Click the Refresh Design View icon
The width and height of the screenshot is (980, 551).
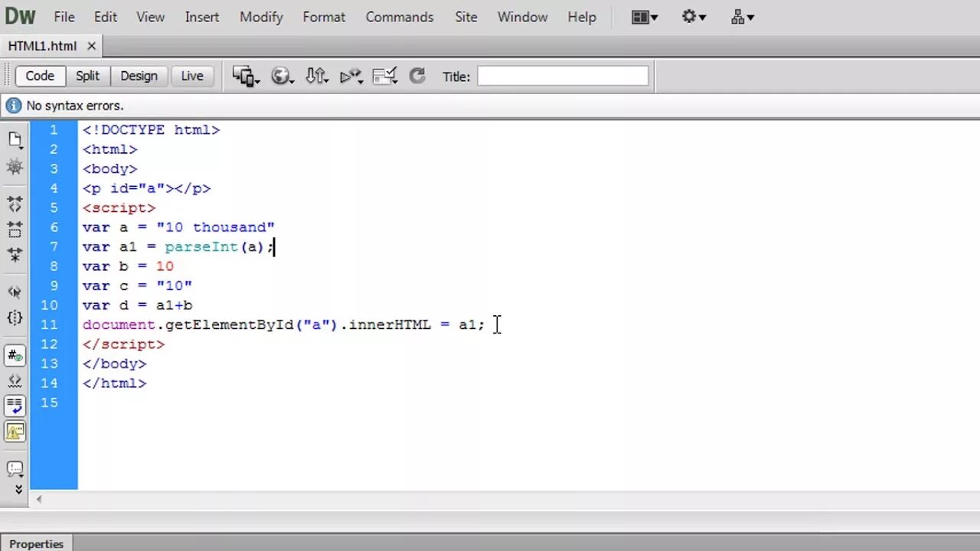(x=417, y=76)
